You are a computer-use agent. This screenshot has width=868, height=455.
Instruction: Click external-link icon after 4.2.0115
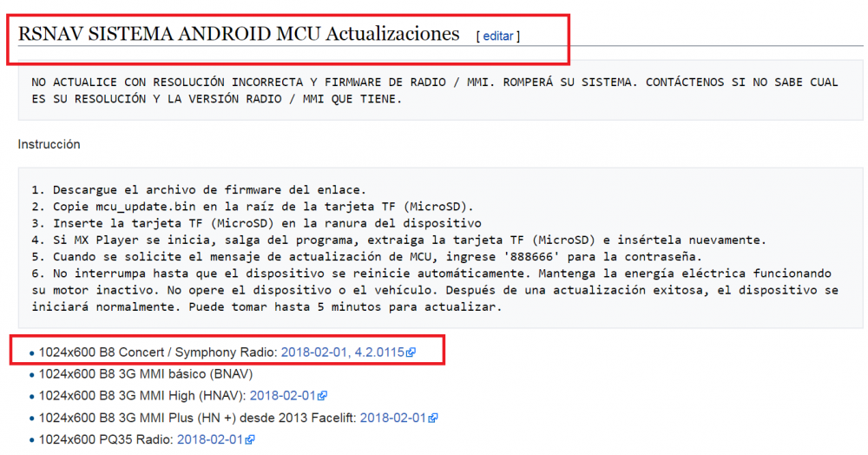411,353
